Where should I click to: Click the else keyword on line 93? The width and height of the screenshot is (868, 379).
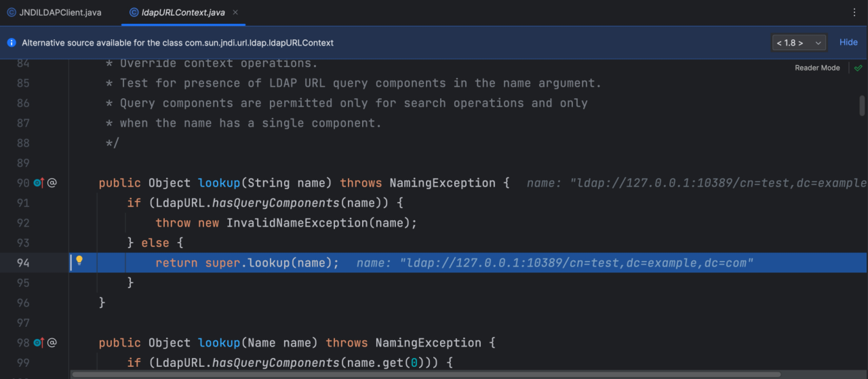155,243
